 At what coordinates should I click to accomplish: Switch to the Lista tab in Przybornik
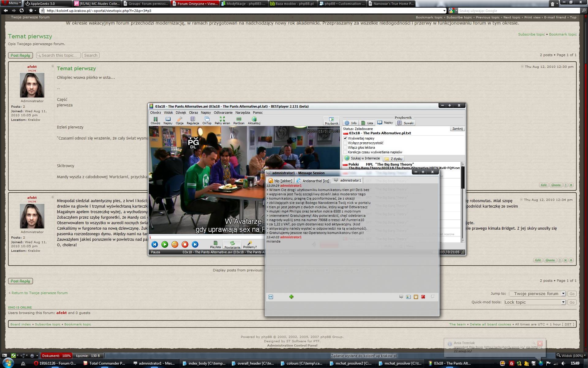point(367,123)
